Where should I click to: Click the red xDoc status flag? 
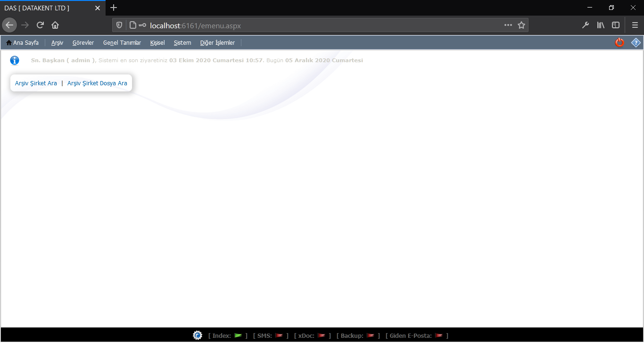pos(322,336)
